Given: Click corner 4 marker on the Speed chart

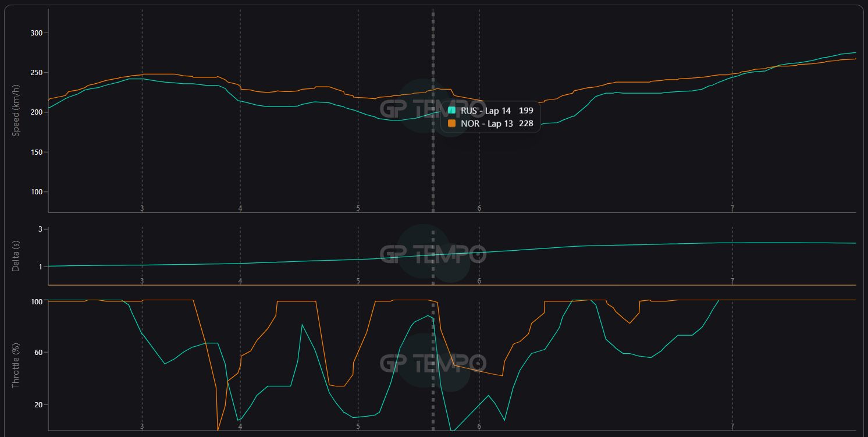Looking at the screenshot, I should pos(240,208).
